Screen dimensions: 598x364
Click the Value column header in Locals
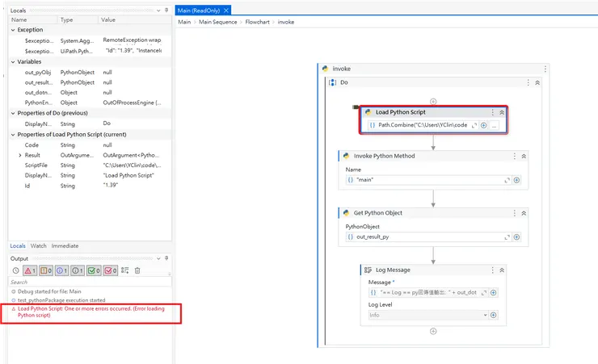108,20
